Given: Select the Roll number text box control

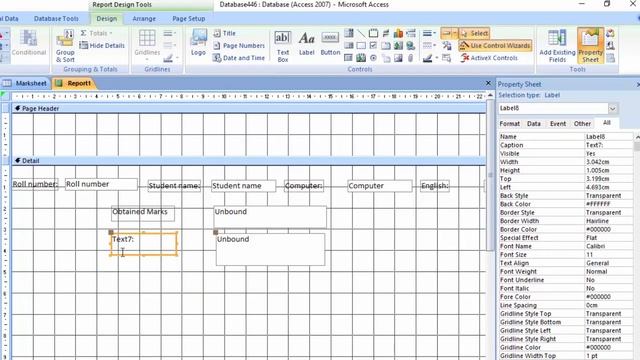Looking at the screenshot, I should coord(101,184).
